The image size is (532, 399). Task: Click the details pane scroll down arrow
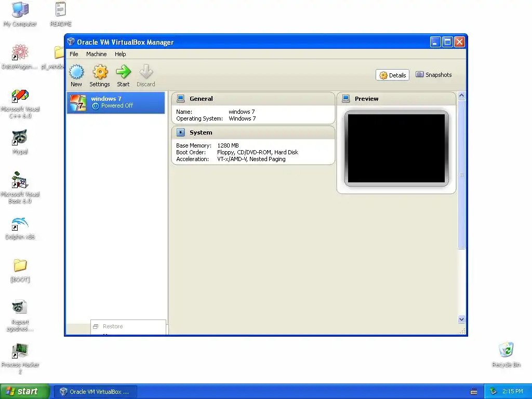click(x=461, y=319)
